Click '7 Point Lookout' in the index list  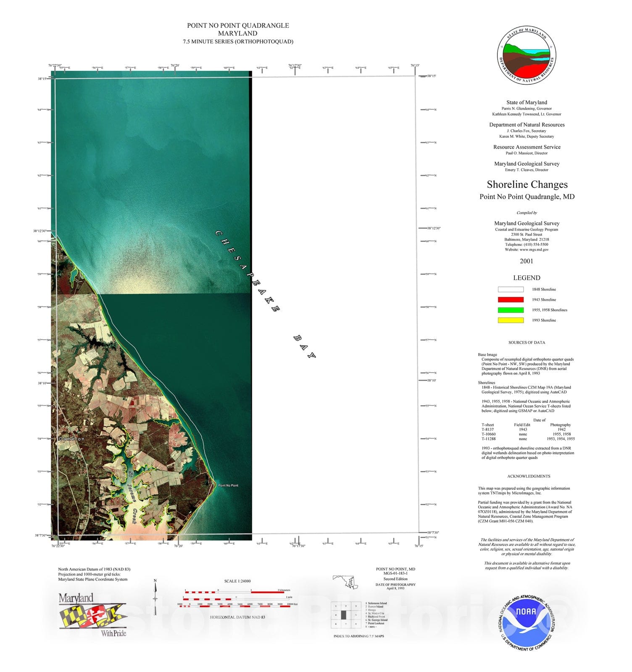tap(375, 623)
